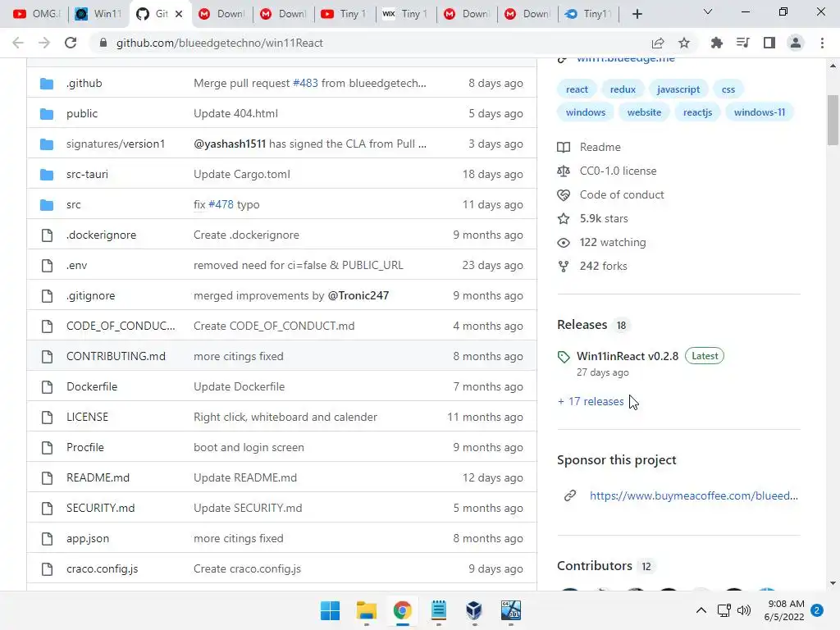
Task: Select the redux topic tag
Action: 623,89
